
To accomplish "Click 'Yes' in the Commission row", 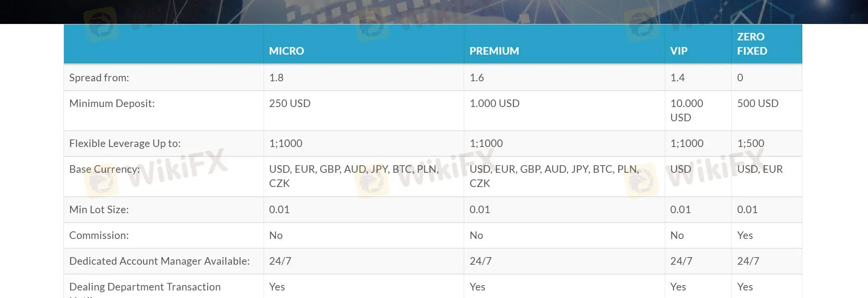I will [x=745, y=235].
